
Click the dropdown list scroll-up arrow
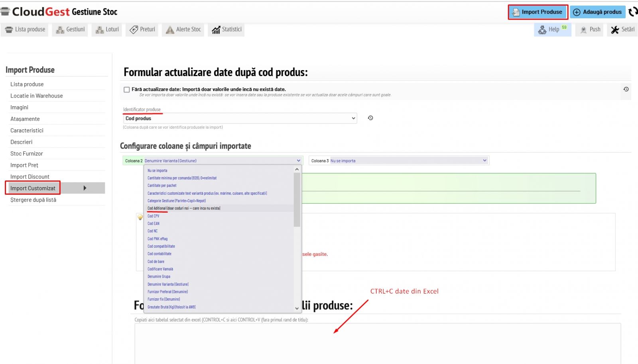tap(297, 169)
